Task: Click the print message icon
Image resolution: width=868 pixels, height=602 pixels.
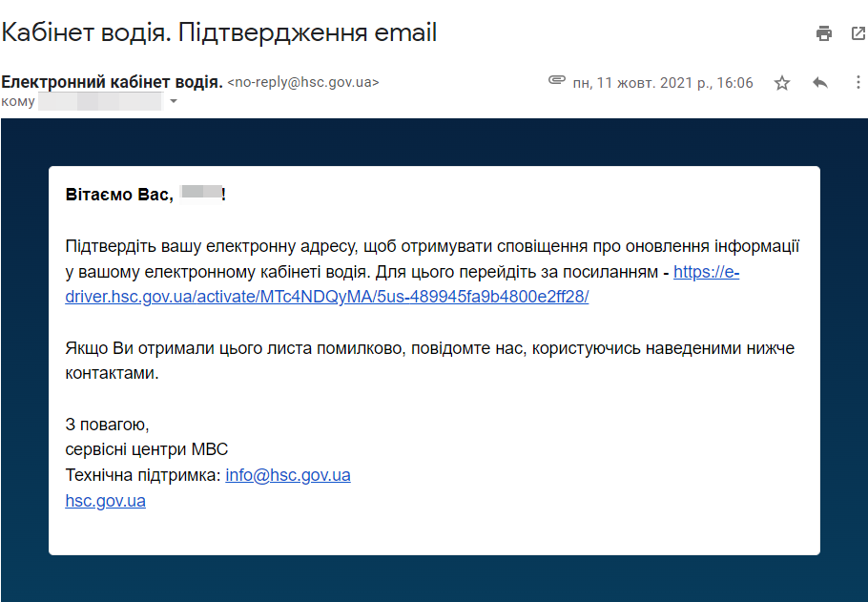Action: (824, 33)
